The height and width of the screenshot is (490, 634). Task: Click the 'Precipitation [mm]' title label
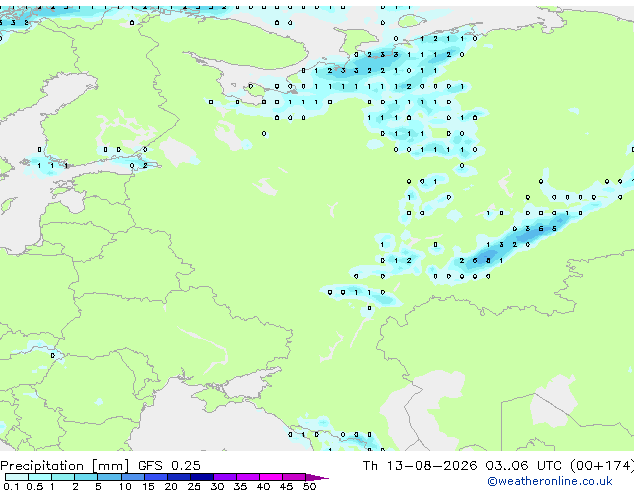64,466
